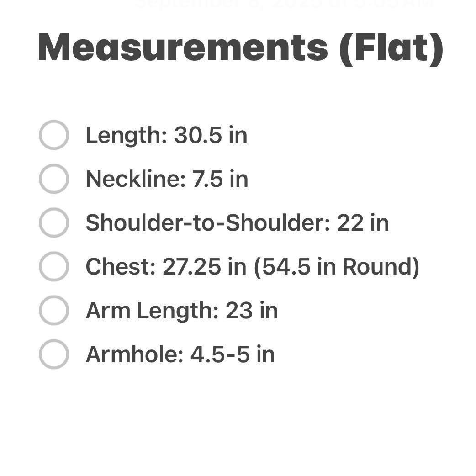Place cursor on the "4.5-5 in" value

click(x=233, y=354)
